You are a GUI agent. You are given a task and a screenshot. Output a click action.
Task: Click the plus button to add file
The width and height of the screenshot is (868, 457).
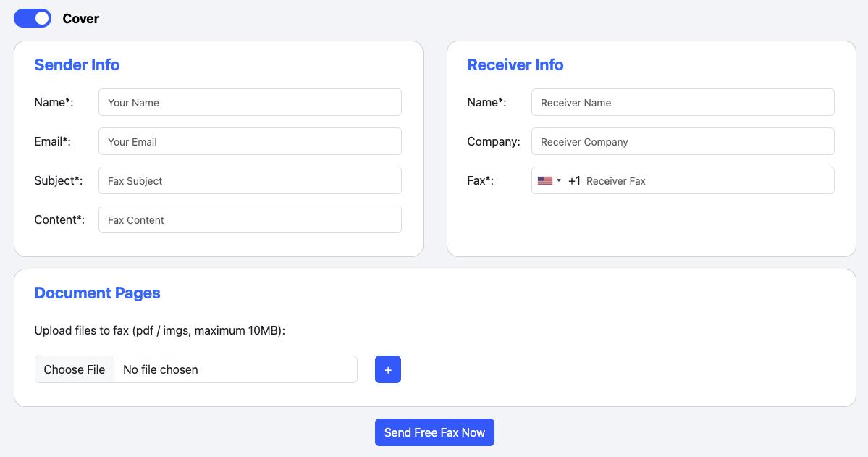pos(387,369)
